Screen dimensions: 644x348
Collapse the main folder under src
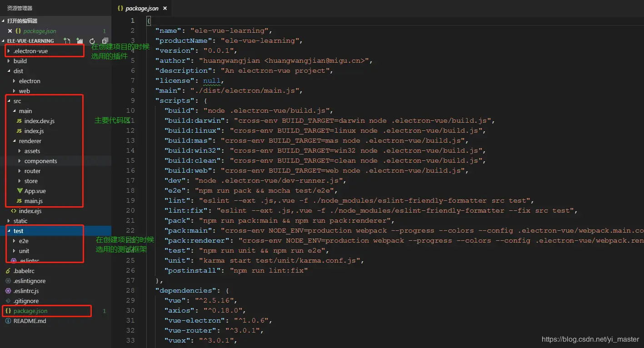14,111
